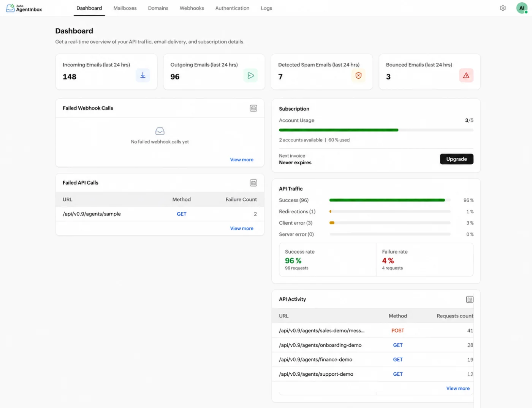This screenshot has height=408, width=532.
Task: Click the 3/5 account usage value
Action: point(469,121)
